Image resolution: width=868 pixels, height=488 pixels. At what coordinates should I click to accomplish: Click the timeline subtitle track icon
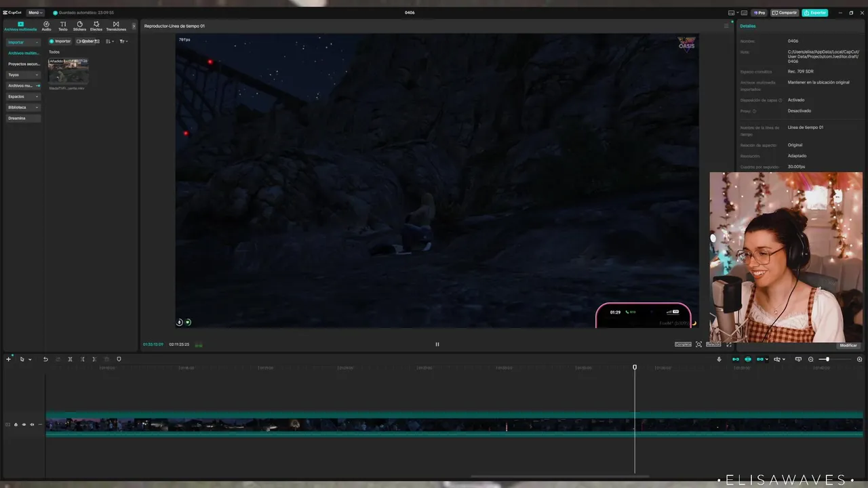point(798,359)
